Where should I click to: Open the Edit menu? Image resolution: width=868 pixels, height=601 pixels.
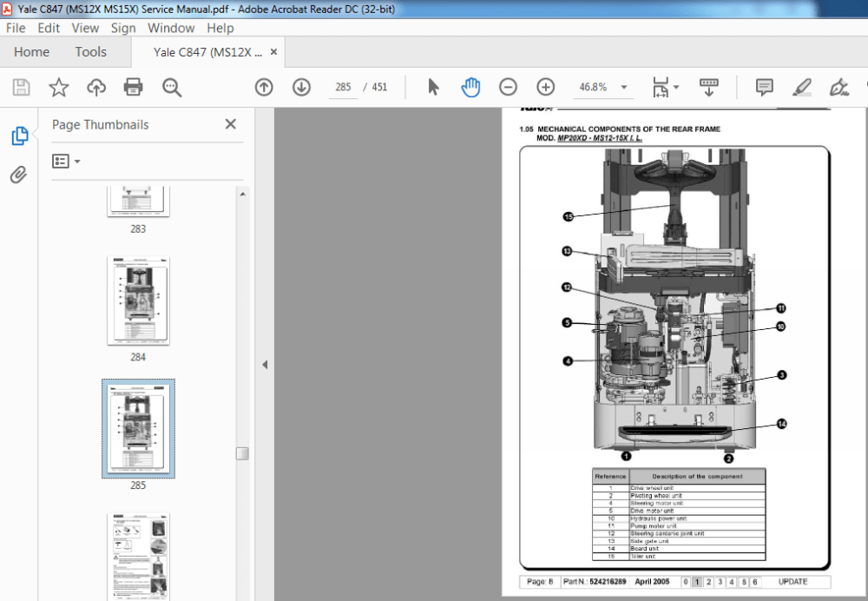pyautogui.click(x=49, y=28)
